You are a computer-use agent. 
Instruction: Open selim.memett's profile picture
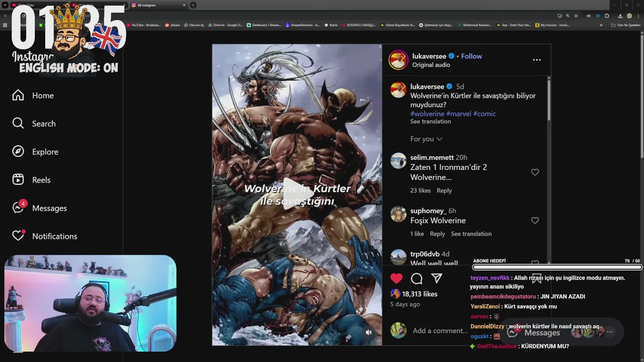pyautogui.click(x=398, y=160)
